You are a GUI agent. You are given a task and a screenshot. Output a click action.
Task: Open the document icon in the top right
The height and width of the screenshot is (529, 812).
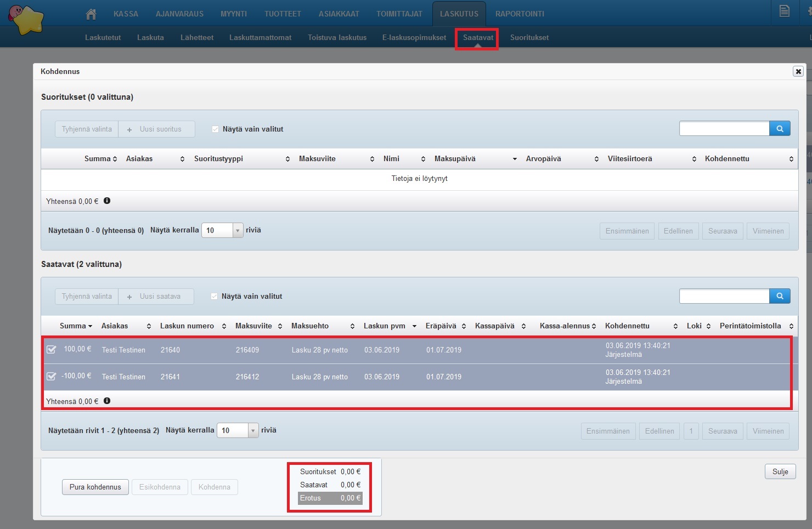784,12
